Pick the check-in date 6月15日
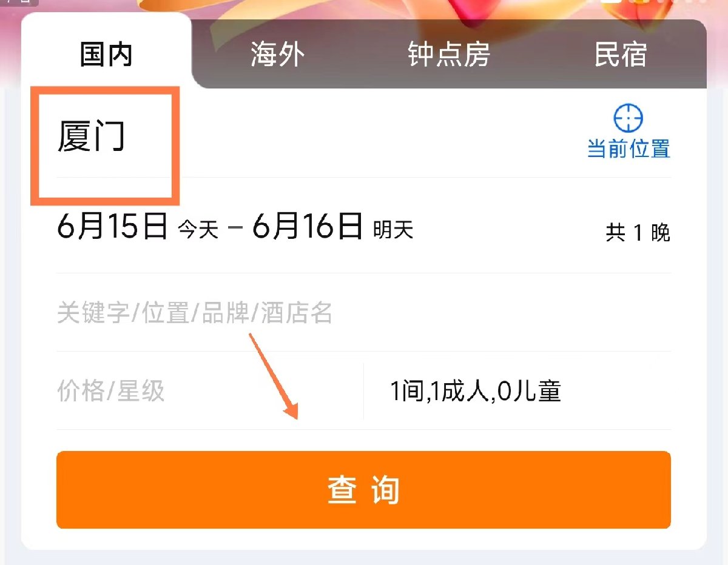728x565 pixels. (112, 226)
